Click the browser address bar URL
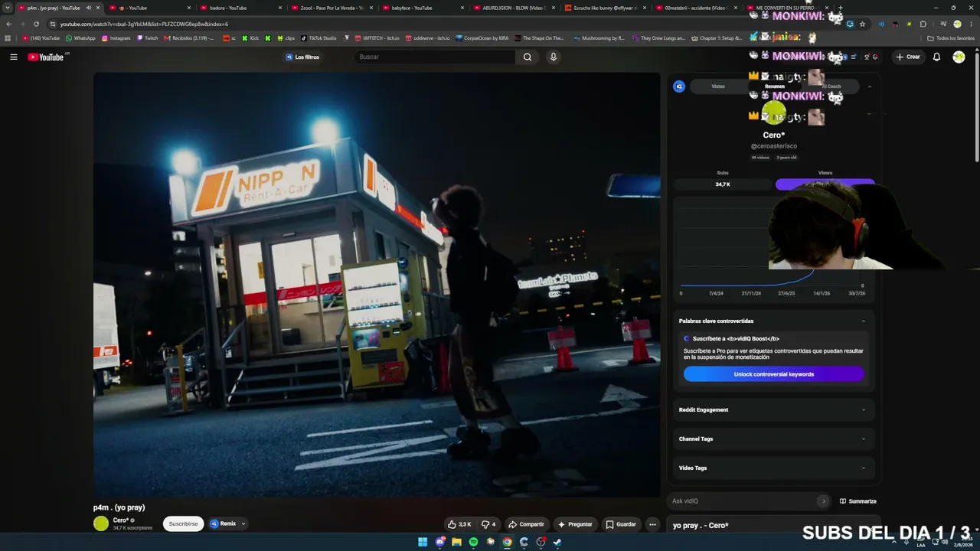Screen dimensions: 980x551 (144, 24)
